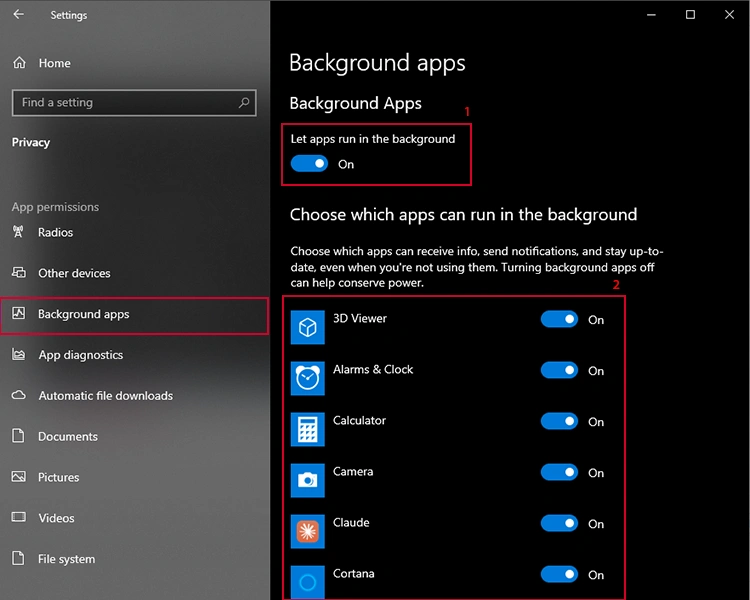Click the Other devices icon
750x600 pixels.
pos(19,273)
